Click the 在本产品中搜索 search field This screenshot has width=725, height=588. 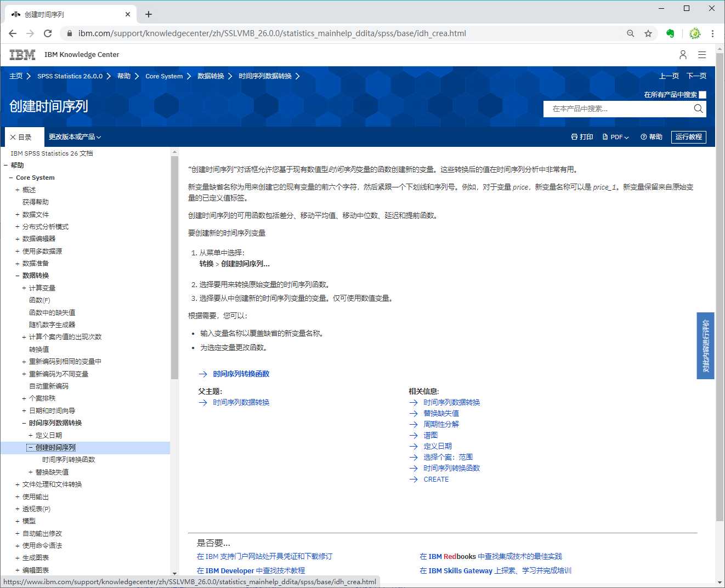(620, 109)
